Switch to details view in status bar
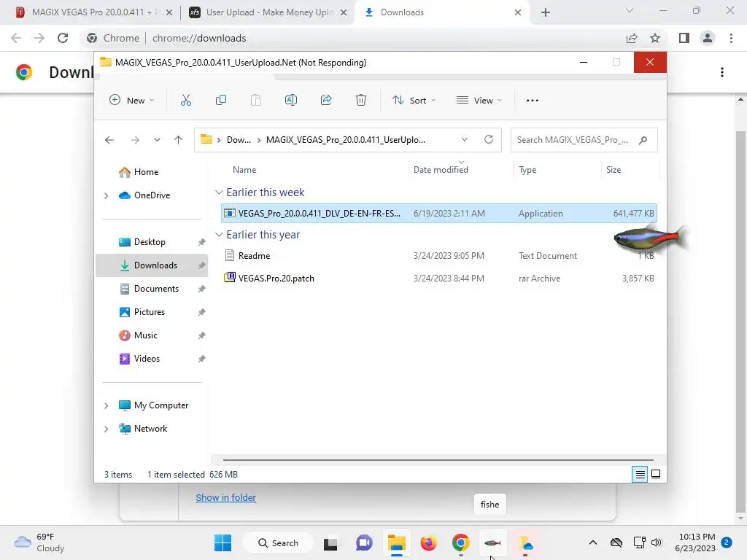Screen dimensions: 747x560 coord(640,474)
